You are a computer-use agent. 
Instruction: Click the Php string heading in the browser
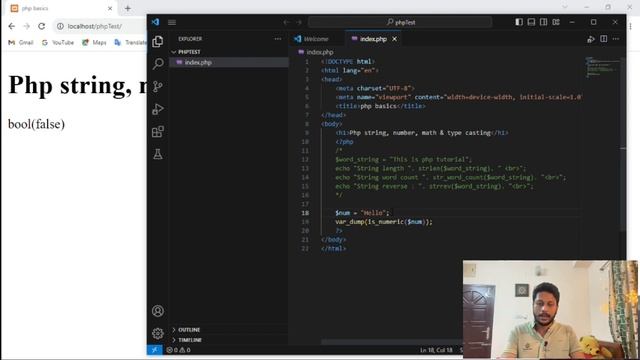pos(78,85)
